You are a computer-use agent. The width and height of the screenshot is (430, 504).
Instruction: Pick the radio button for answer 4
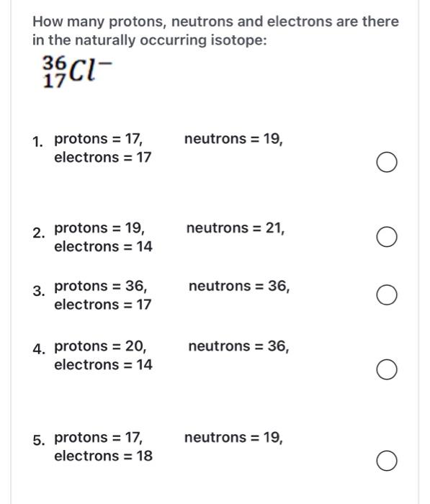pyautogui.click(x=386, y=369)
